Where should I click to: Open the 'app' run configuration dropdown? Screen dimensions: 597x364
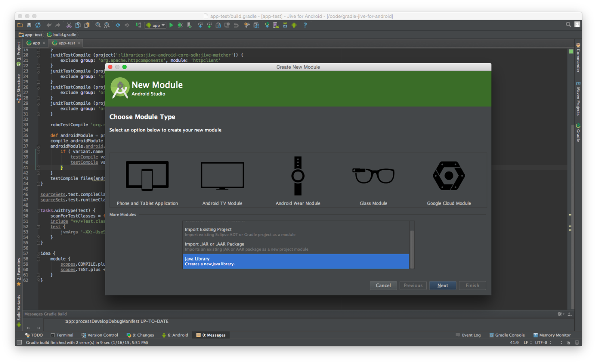click(155, 25)
